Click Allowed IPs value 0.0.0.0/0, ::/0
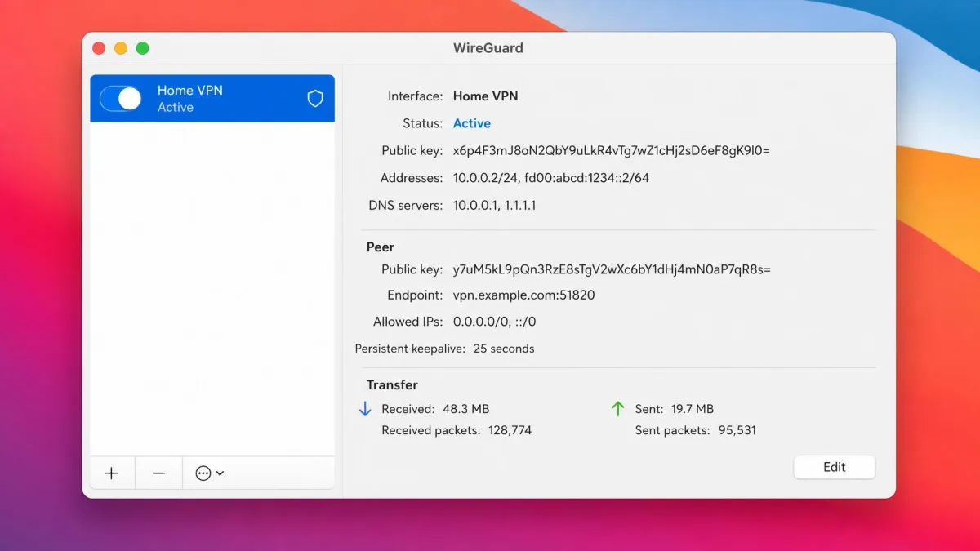980x551 pixels. pos(495,322)
